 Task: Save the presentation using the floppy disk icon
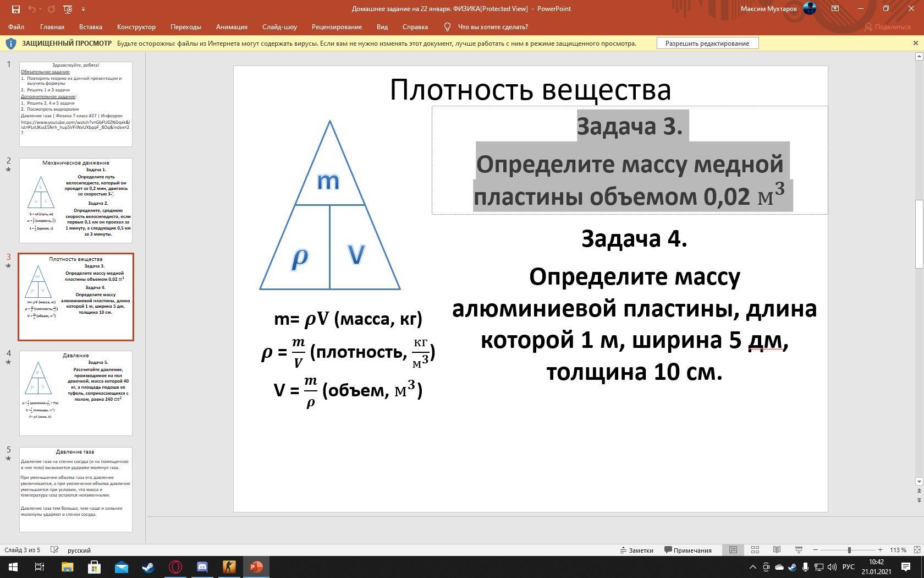15,9
